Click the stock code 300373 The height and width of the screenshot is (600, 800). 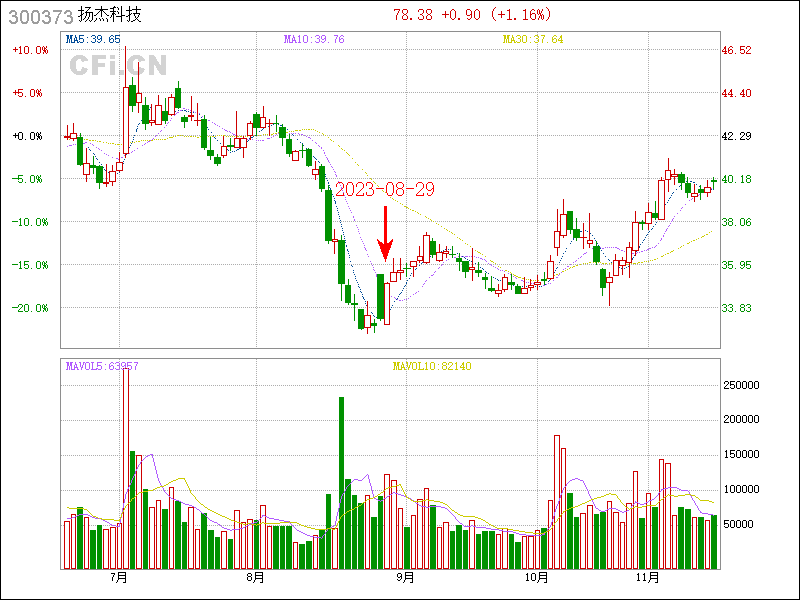39,16
